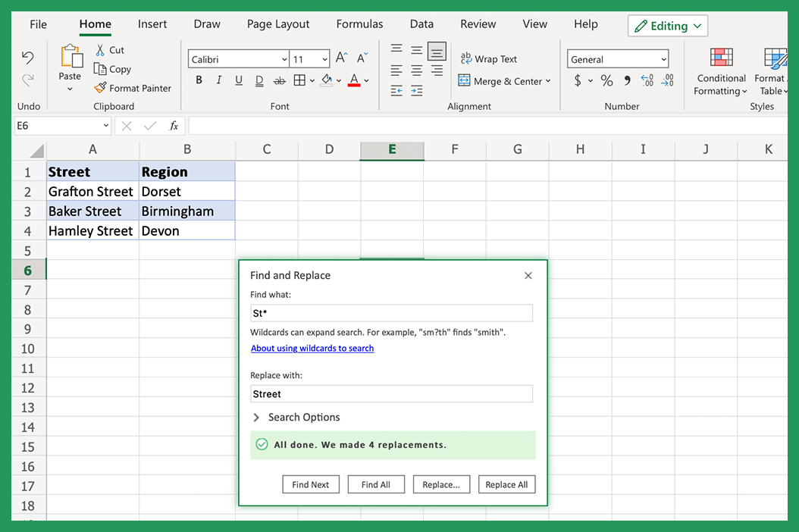Apply Percent Style to the cell
The height and width of the screenshot is (532, 799).
click(x=606, y=80)
